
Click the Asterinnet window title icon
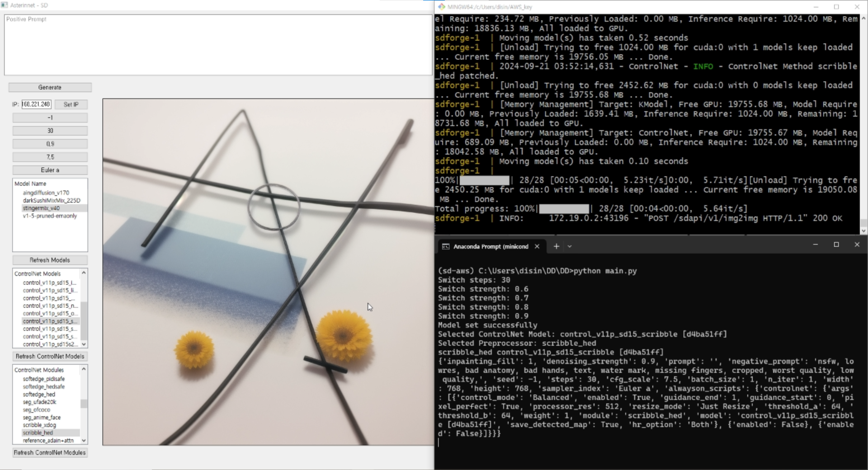(5, 5)
